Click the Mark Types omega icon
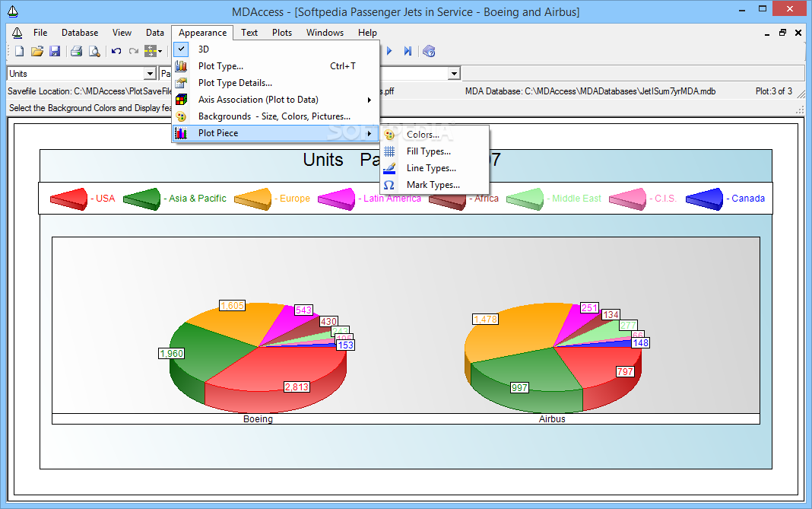 coord(389,185)
